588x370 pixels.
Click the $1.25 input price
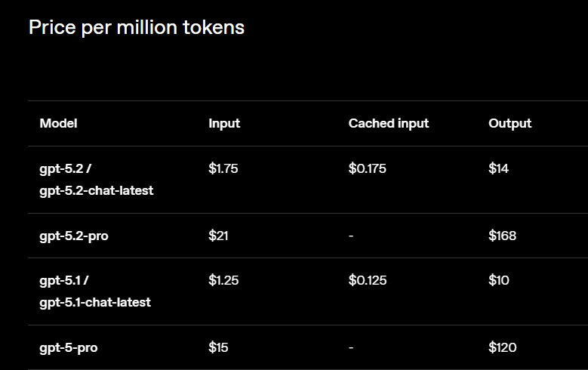tap(223, 280)
